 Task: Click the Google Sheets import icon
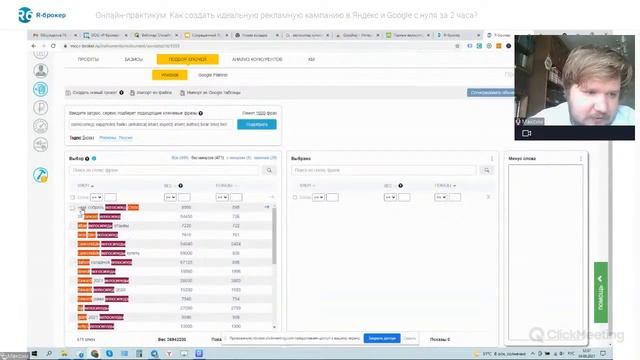click(182, 93)
